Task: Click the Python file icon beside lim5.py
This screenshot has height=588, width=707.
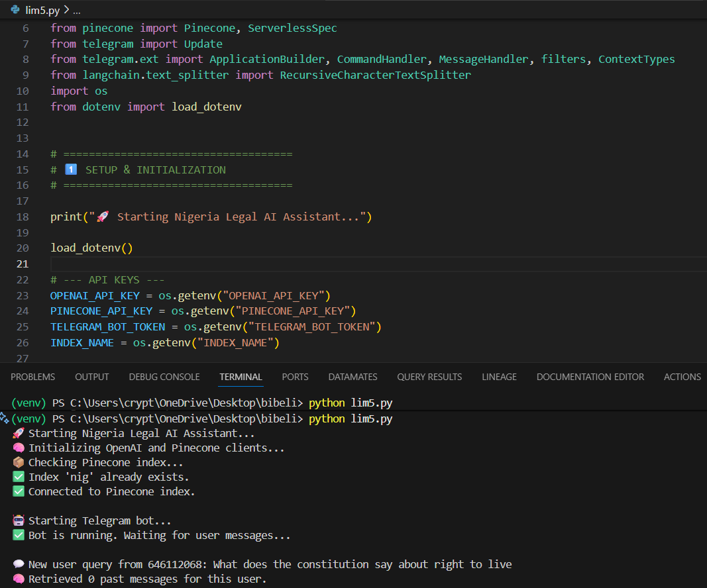Action: [x=15, y=9]
